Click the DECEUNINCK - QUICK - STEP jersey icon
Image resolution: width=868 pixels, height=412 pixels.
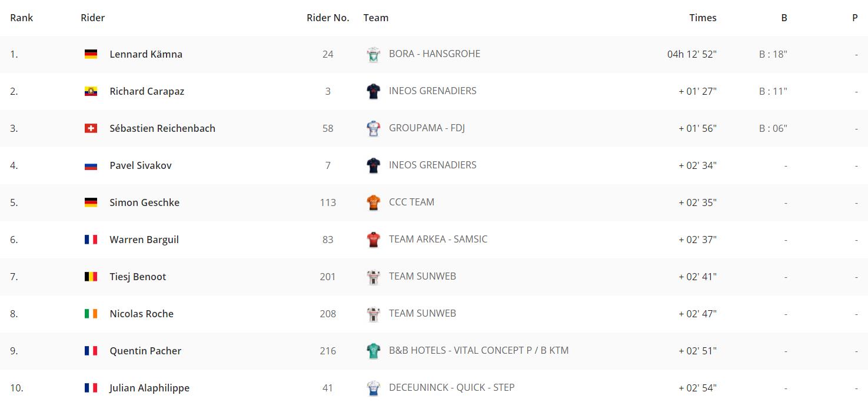coord(373,388)
